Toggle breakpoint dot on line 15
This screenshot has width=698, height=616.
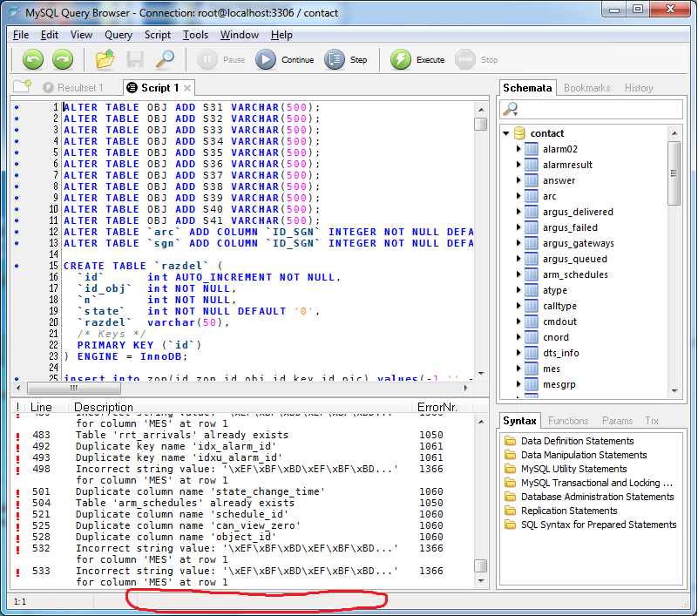(17, 266)
